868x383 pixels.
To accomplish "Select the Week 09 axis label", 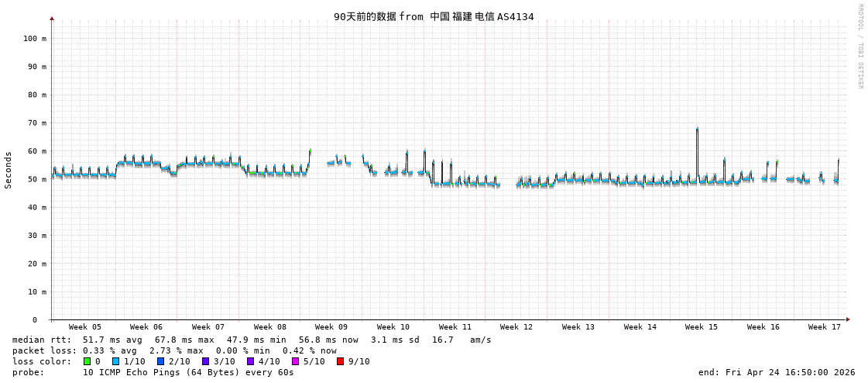I will 331,327.
